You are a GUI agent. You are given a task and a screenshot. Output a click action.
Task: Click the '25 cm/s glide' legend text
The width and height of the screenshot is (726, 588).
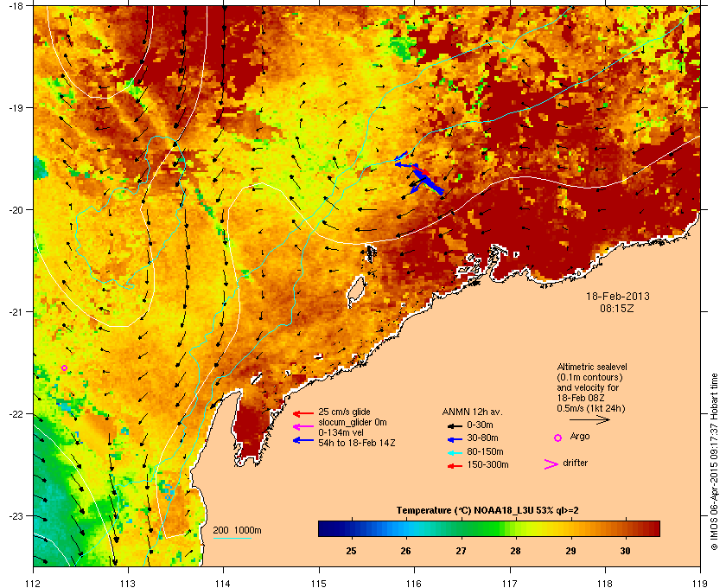[344, 412]
